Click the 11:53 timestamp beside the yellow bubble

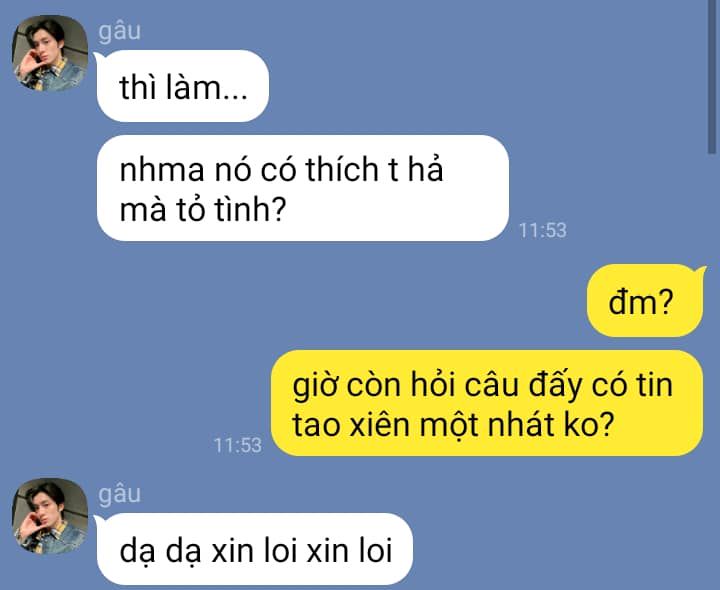238,445
